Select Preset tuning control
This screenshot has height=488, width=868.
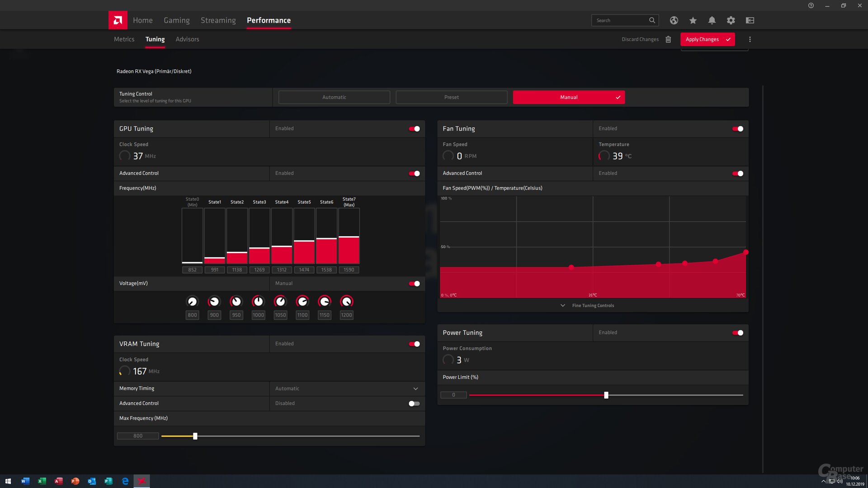click(451, 97)
